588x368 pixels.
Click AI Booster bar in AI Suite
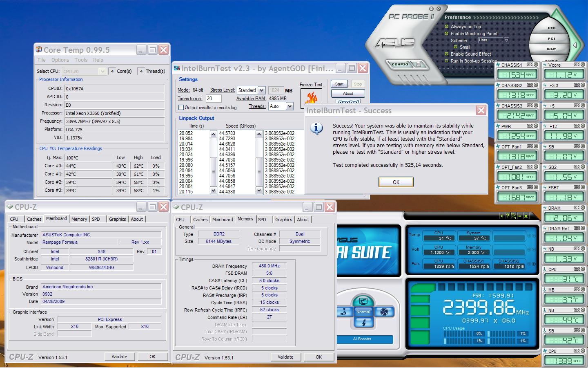click(365, 339)
